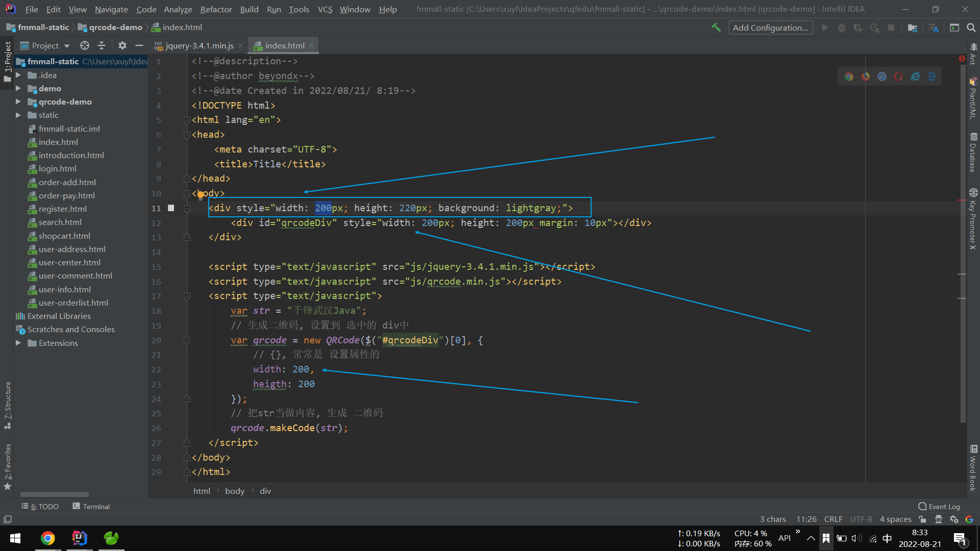This screenshot has width=980, height=551.
Task: Expand the demo folder
Action: 18,88
